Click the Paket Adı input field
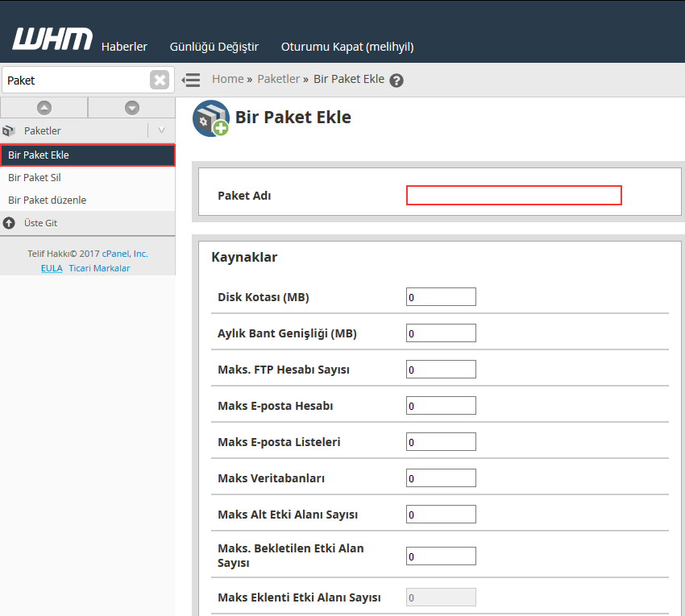Viewport: 685px width, 616px height. [x=513, y=195]
